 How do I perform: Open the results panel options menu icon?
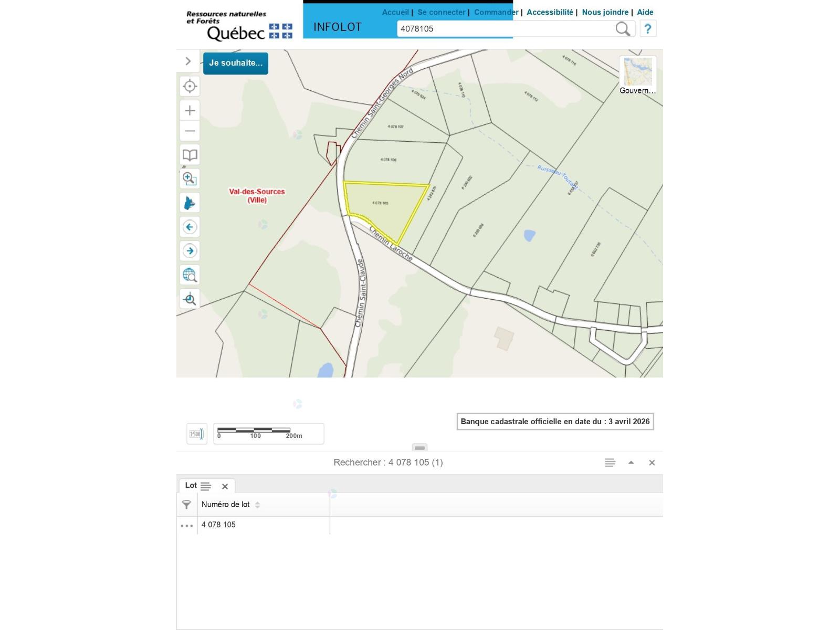610,463
